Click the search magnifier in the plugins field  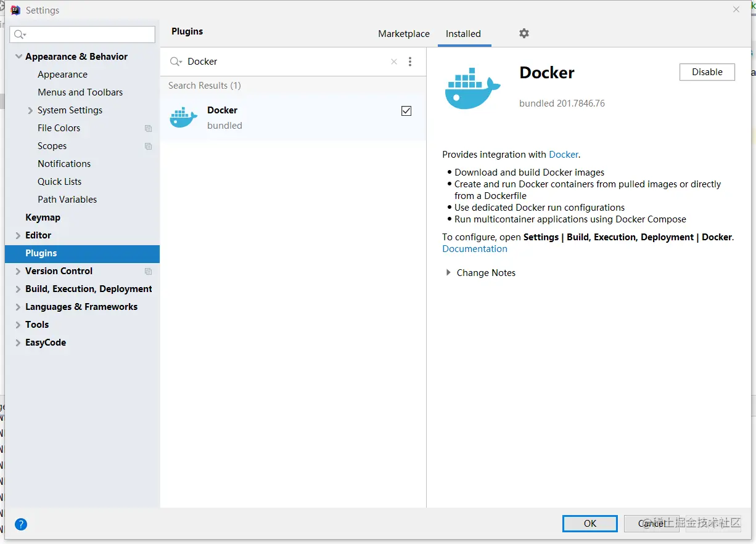[176, 62]
